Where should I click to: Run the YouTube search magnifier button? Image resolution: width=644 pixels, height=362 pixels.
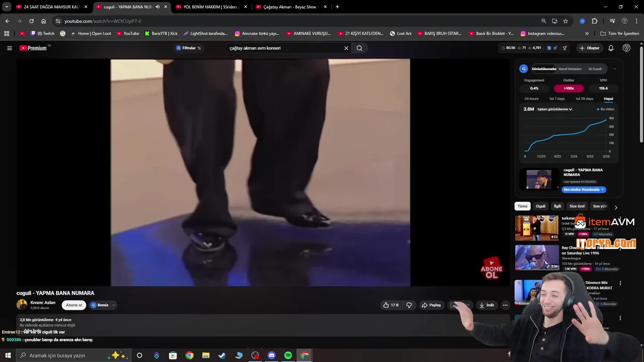pyautogui.click(x=359, y=48)
